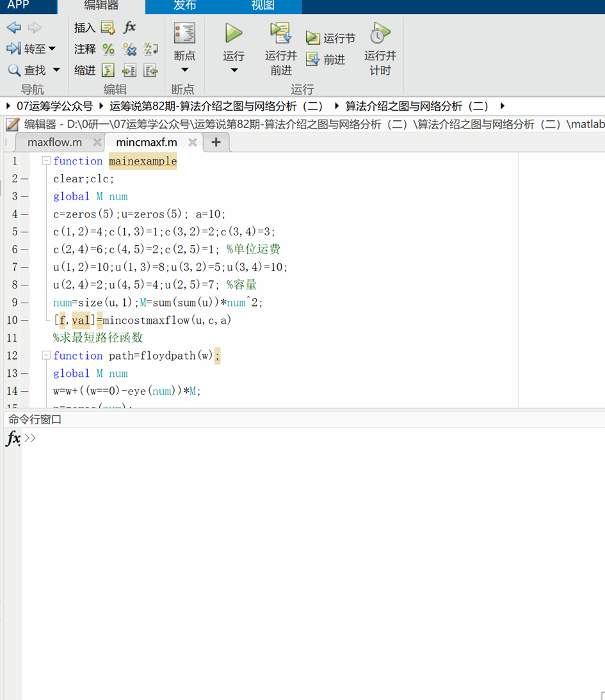Click the editor document pencil icon
The height and width of the screenshot is (700, 605).
point(13,124)
